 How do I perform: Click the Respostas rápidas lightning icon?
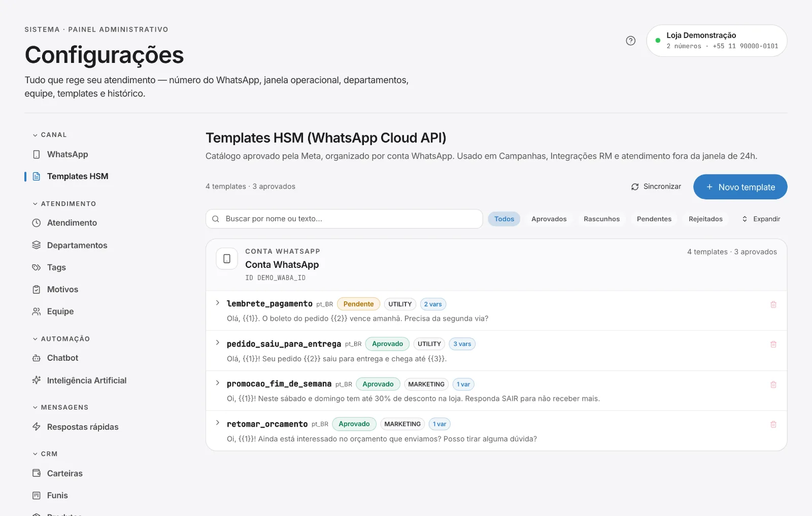(x=37, y=427)
